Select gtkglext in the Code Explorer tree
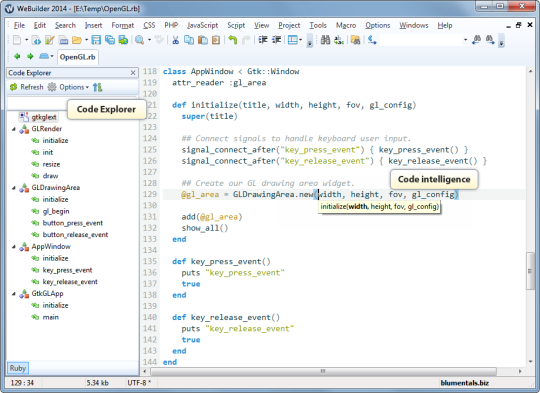The height and width of the screenshot is (393, 540). point(44,117)
